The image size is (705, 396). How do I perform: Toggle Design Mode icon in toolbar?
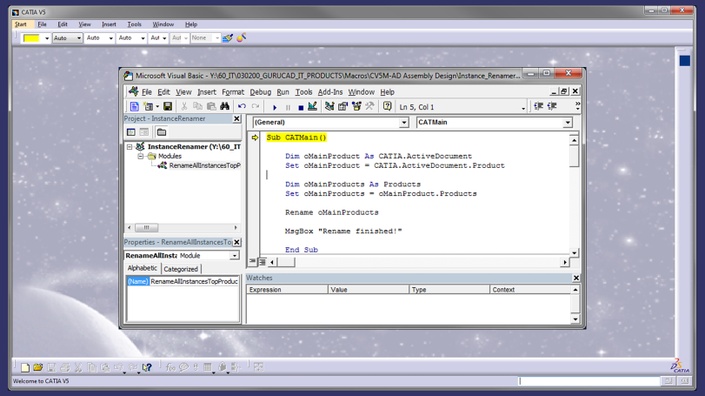312,107
